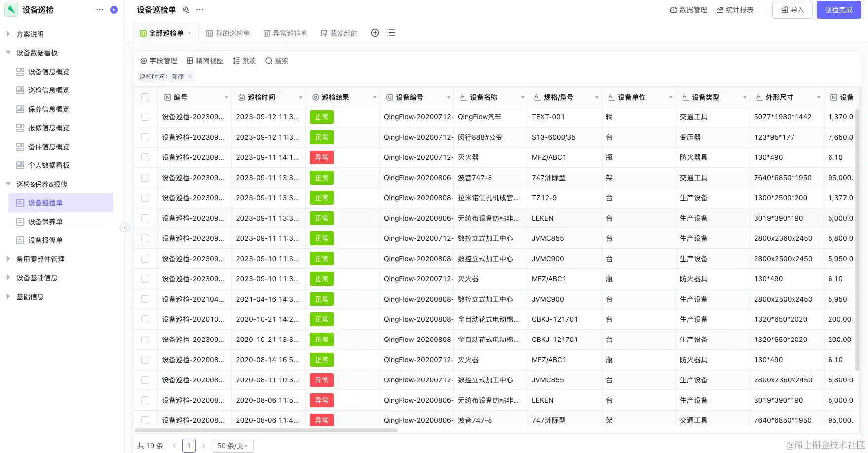
Task: Expand 备用零部件管理 in the sidebar
Action: click(x=8, y=259)
